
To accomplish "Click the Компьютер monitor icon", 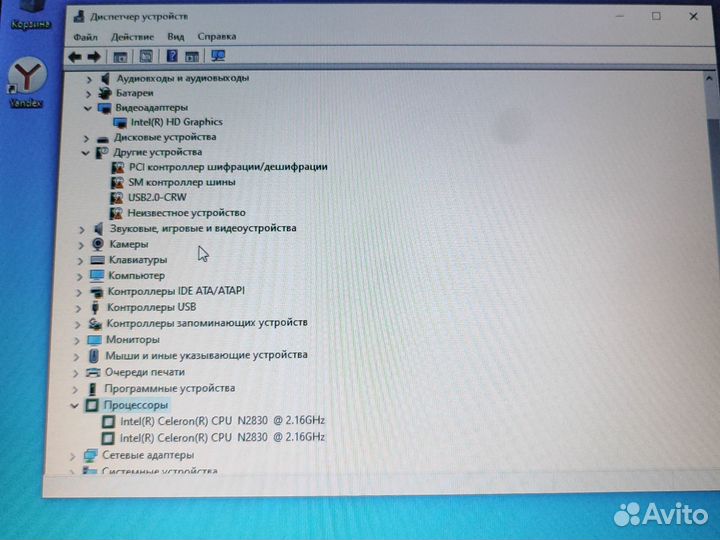I will coord(96,276).
